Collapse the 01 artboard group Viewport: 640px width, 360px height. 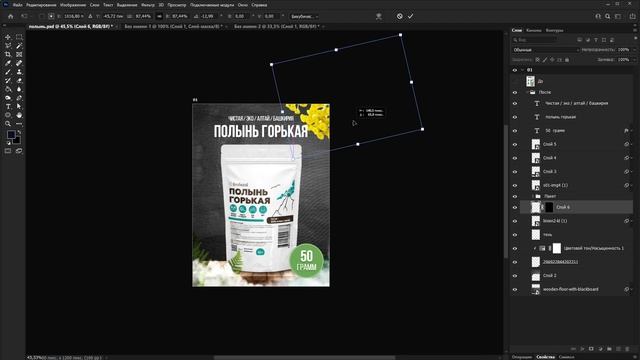522,70
